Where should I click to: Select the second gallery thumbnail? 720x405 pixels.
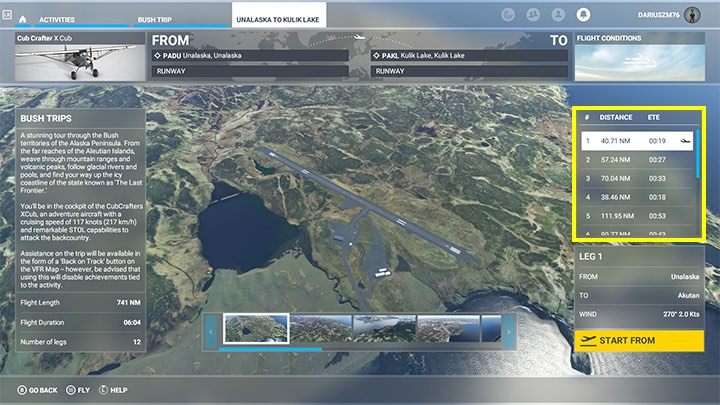click(321, 328)
